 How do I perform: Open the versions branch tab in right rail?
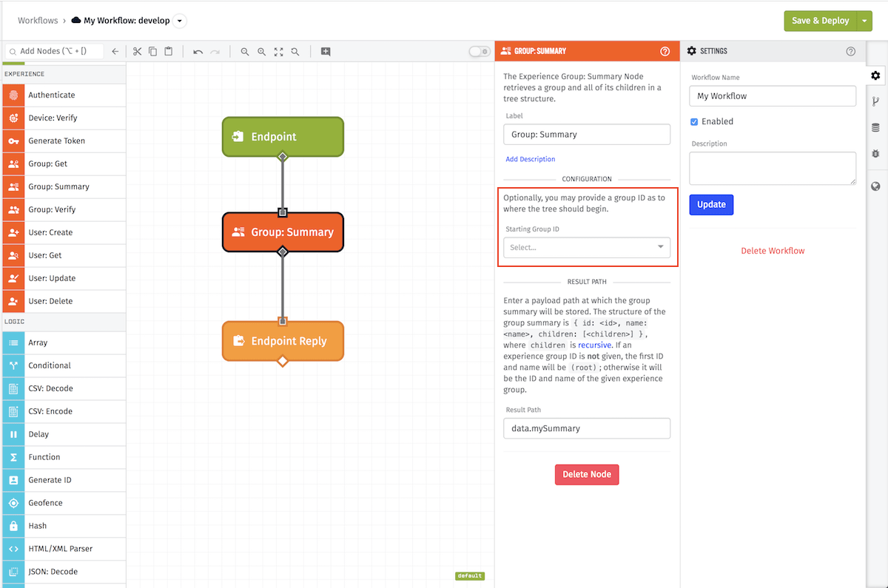tap(876, 101)
